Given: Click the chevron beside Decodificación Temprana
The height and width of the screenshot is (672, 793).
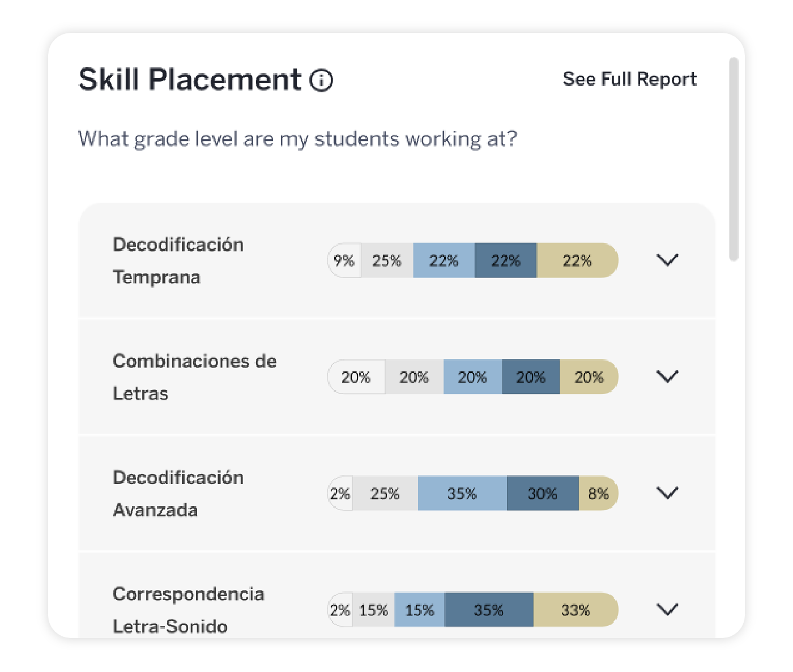Looking at the screenshot, I should tap(667, 260).
